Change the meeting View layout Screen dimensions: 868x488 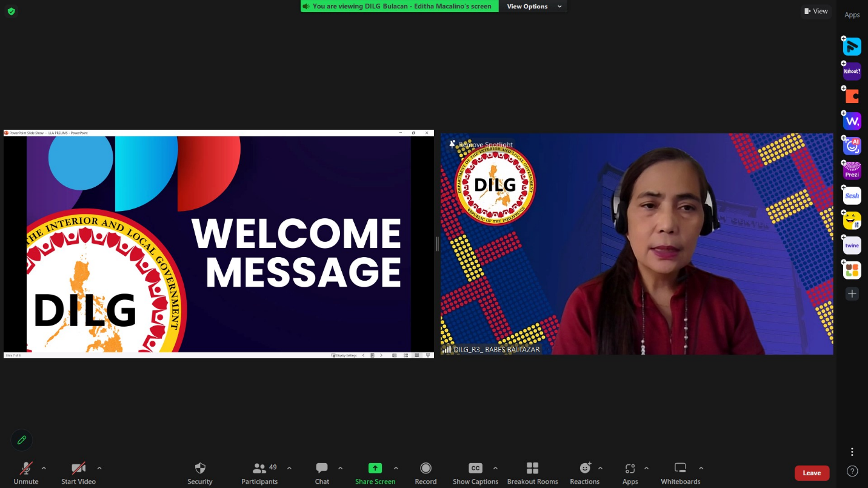coord(815,11)
